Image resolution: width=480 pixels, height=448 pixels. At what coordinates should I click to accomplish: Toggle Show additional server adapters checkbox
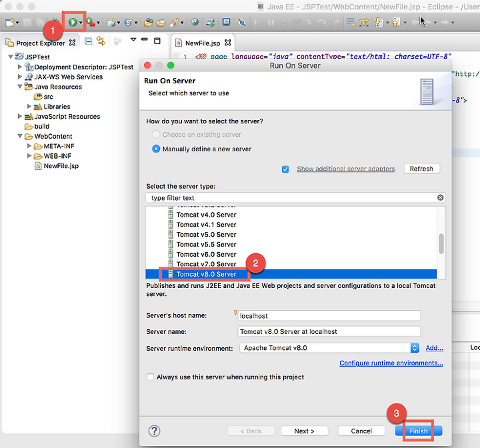click(285, 169)
